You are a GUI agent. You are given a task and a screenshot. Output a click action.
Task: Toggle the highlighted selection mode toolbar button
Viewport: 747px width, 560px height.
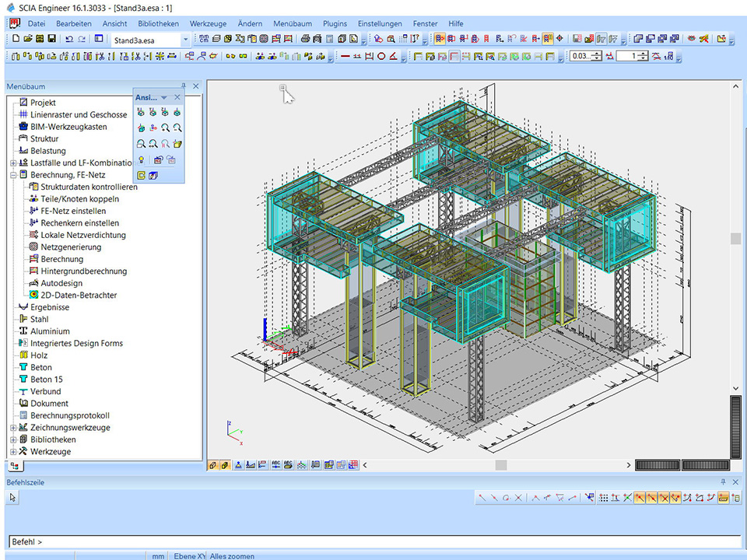click(x=440, y=39)
